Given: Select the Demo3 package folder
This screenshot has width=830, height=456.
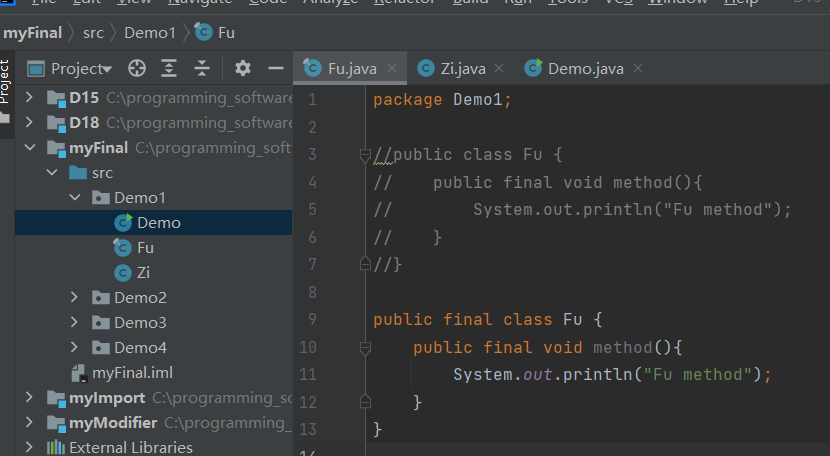Looking at the screenshot, I should [153, 323].
